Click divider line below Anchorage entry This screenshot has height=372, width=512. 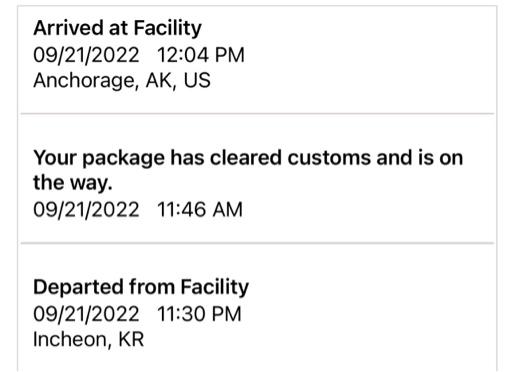pyautogui.click(x=257, y=114)
